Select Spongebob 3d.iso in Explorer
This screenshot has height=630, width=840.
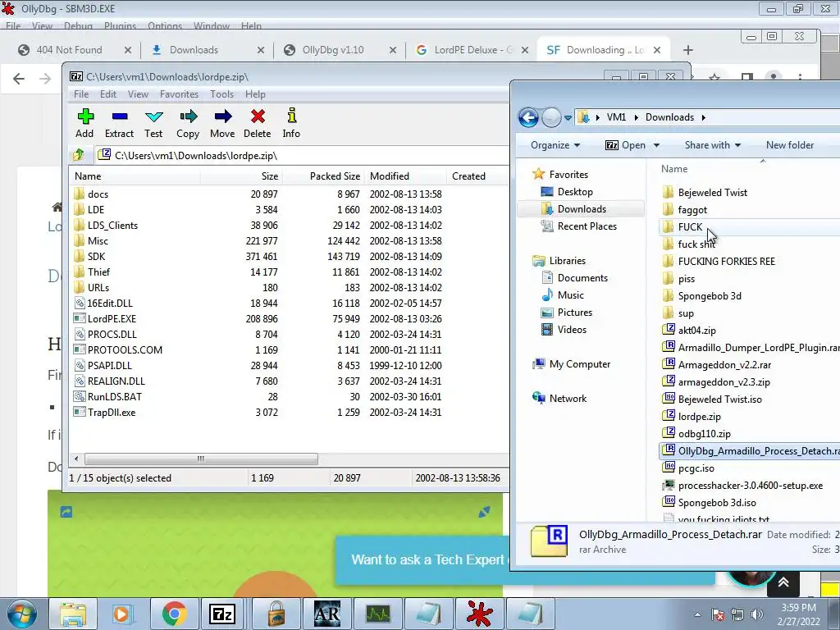point(717,503)
